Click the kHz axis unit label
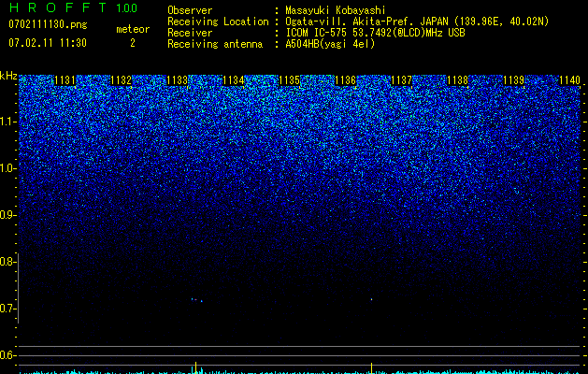Screen dimensions: 588x374 click(x=8, y=76)
